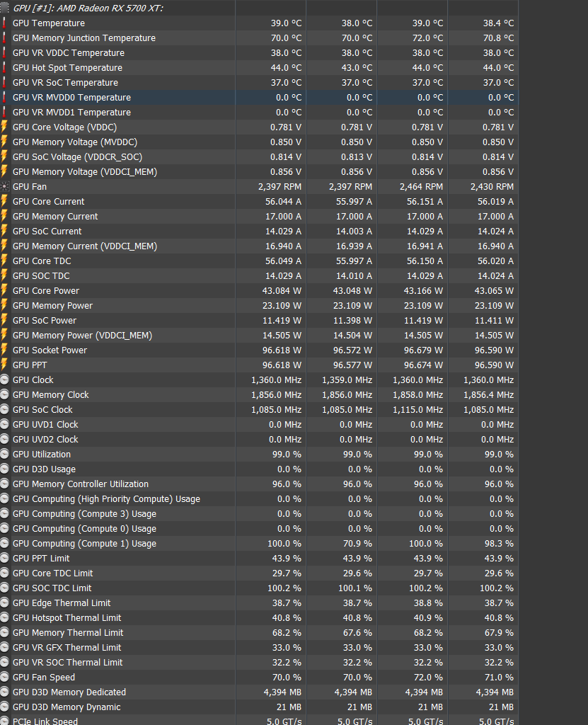Click the 0.813 V GPU SoC Voltage value
Screen dimensions: 588x725
[357, 156]
